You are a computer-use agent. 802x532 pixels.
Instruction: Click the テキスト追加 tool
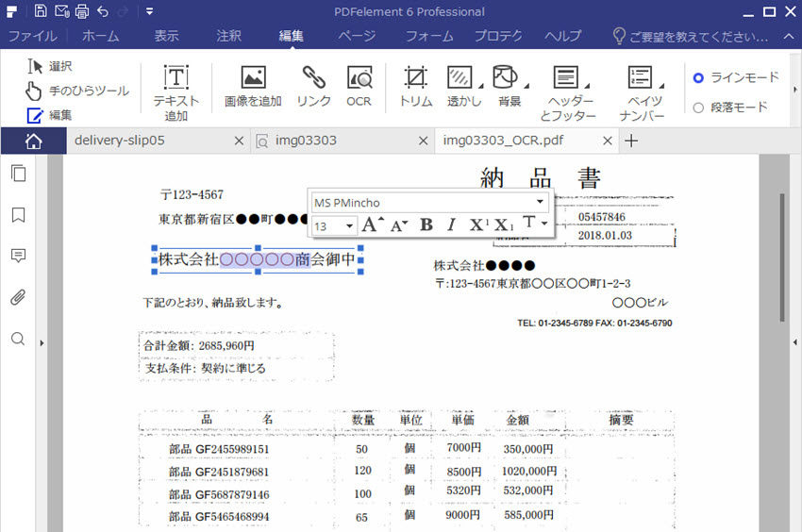click(x=175, y=92)
